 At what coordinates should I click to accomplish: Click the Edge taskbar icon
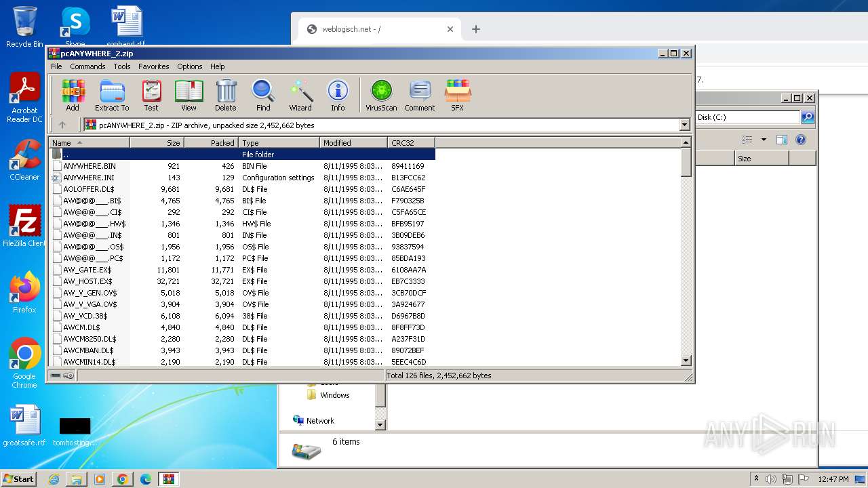[x=146, y=479]
